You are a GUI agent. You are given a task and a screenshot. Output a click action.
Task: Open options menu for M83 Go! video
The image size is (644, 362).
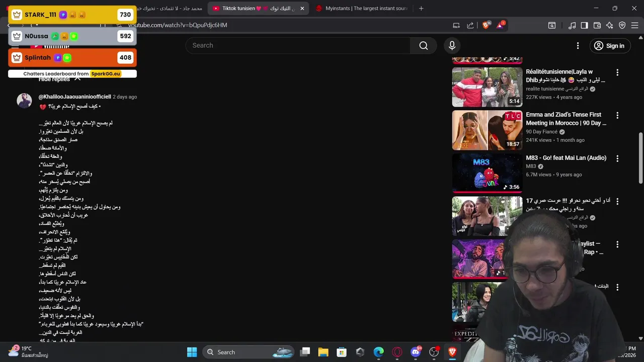tap(617, 158)
